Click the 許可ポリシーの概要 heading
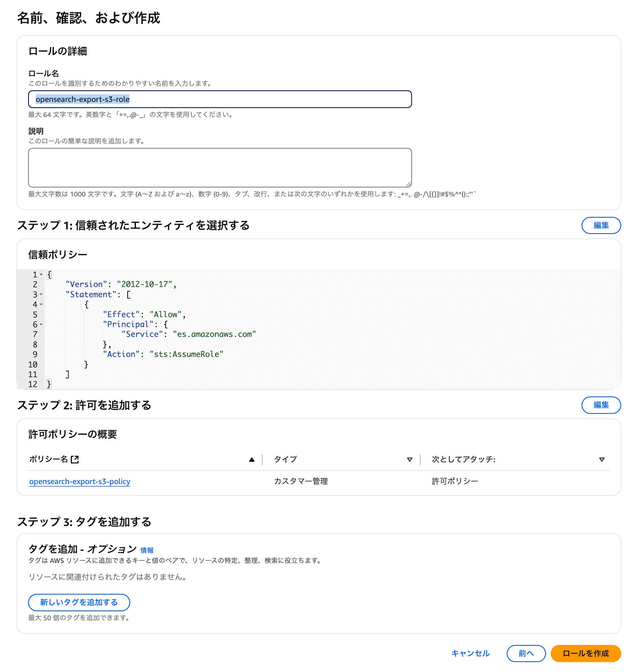This screenshot has width=632, height=672. (73, 434)
